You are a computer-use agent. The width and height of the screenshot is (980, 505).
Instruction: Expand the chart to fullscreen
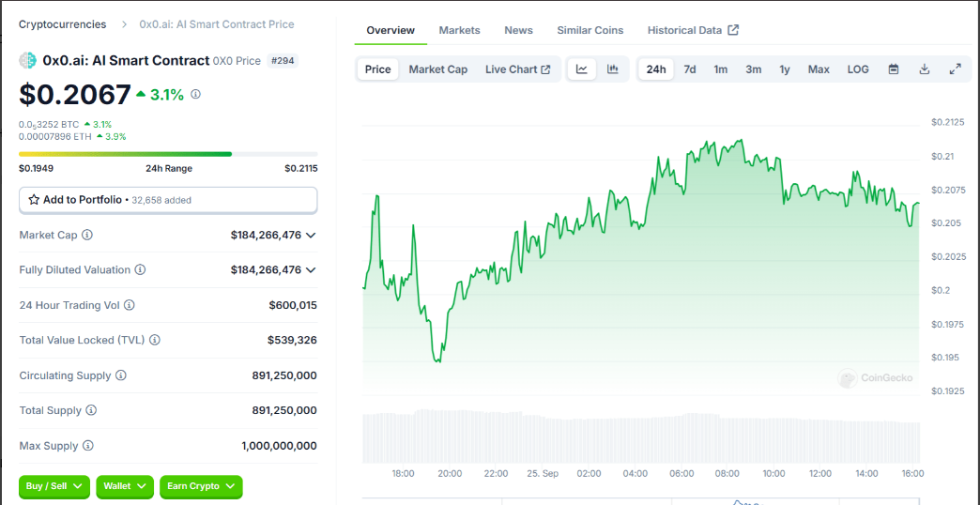click(x=955, y=69)
